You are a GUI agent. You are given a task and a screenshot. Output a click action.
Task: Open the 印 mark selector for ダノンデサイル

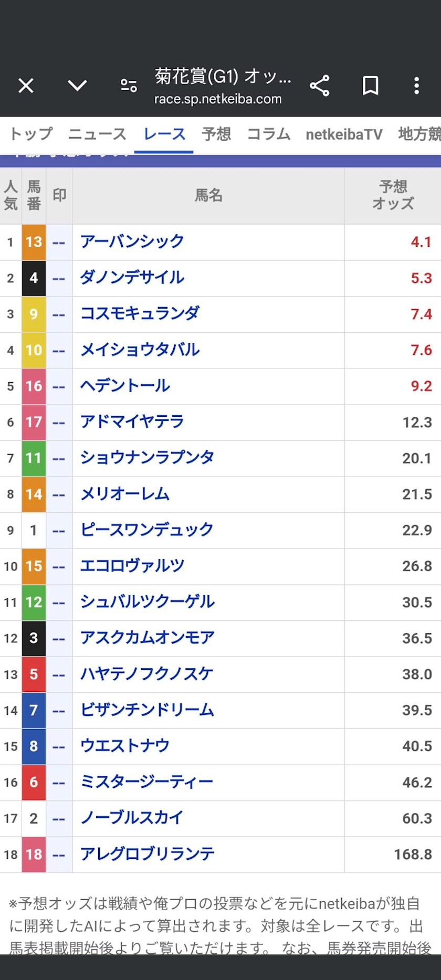coord(59,278)
